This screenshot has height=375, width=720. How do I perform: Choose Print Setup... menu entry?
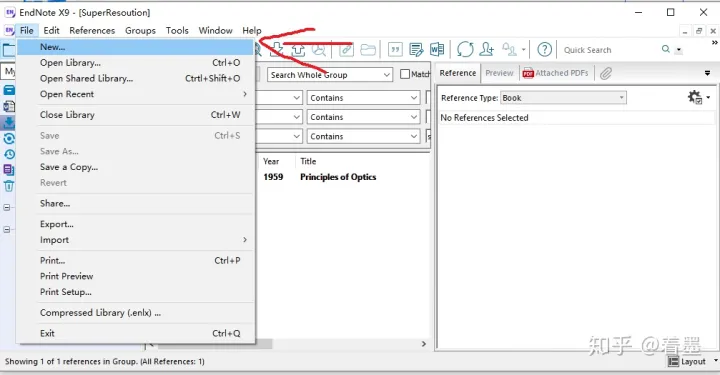tap(135, 292)
